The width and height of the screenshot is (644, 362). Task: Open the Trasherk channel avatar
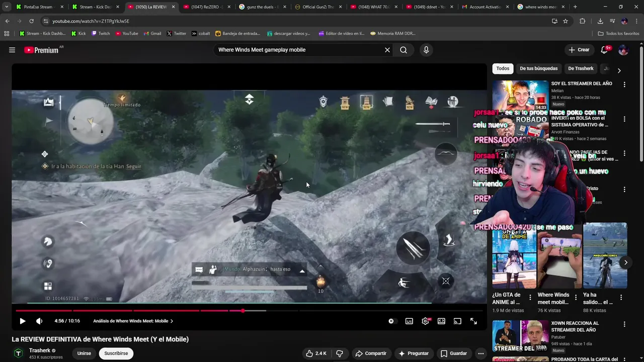pos(19,353)
